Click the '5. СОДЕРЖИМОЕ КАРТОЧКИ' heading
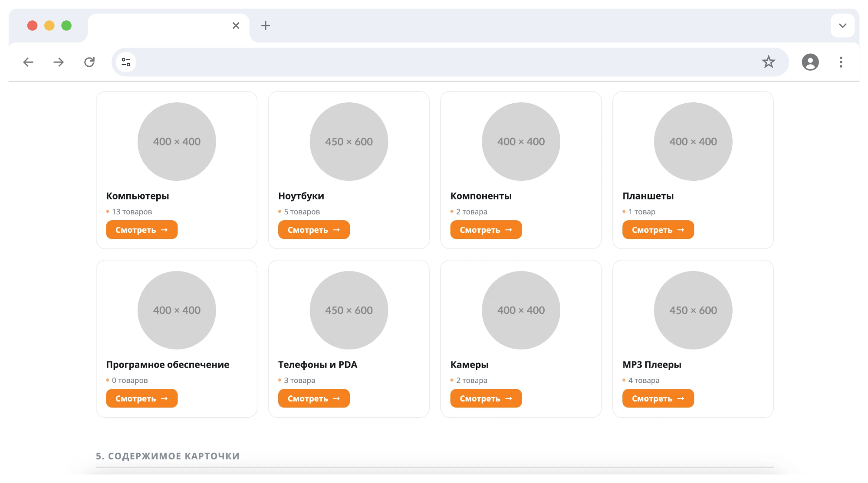This screenshot has width=868, height=483. click(168, 456)
